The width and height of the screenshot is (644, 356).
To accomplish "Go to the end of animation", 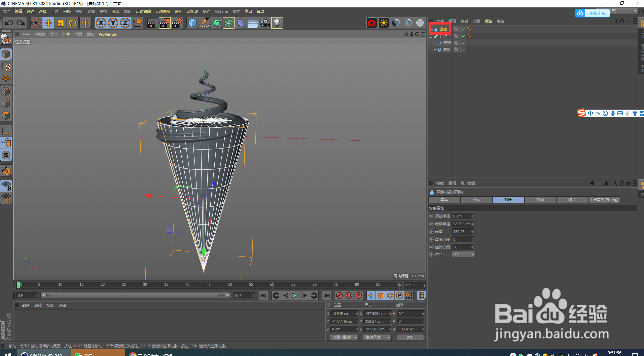I will [326, 295].
